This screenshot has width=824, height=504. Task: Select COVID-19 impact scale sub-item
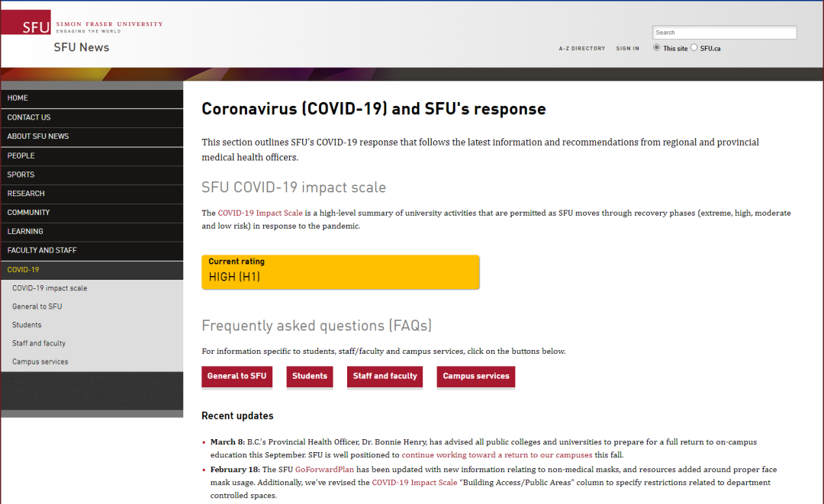[x=50, y=288]
